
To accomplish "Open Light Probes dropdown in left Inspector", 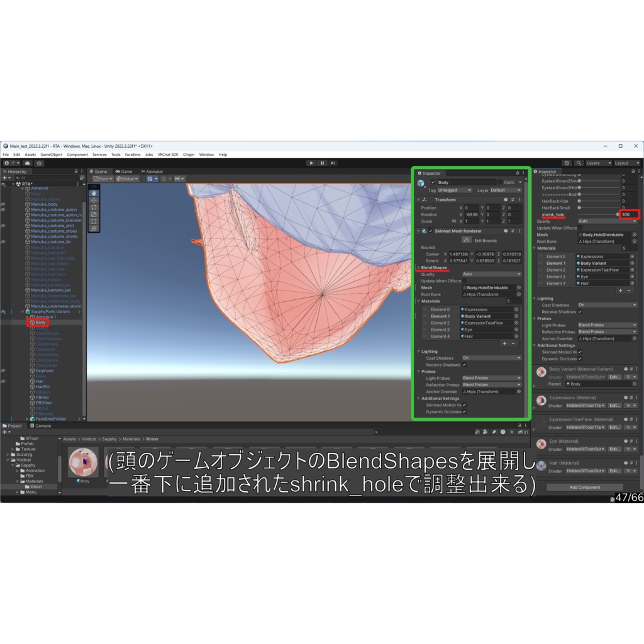I will click(x=492, y=378).
